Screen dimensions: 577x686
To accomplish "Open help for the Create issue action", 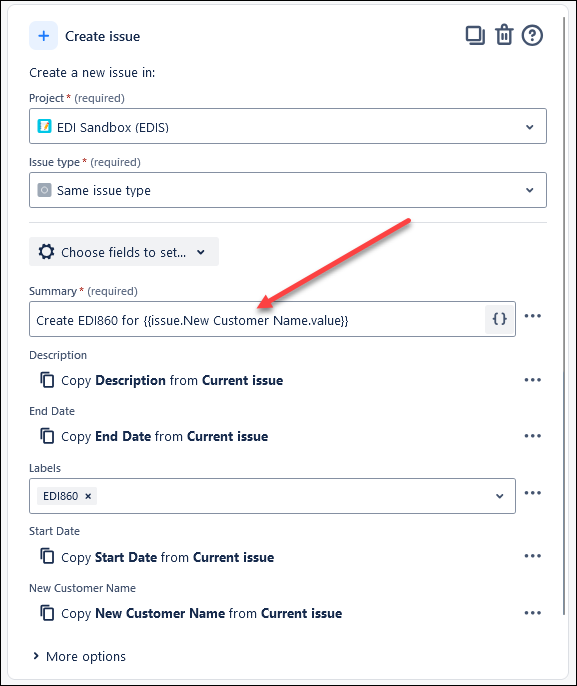I will [x=532, y=35].
